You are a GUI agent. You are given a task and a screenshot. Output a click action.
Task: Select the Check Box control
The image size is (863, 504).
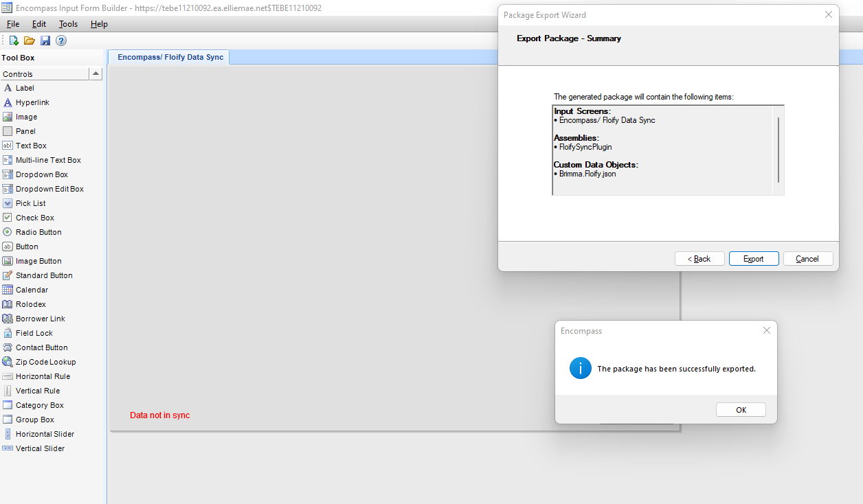[34, 218]
